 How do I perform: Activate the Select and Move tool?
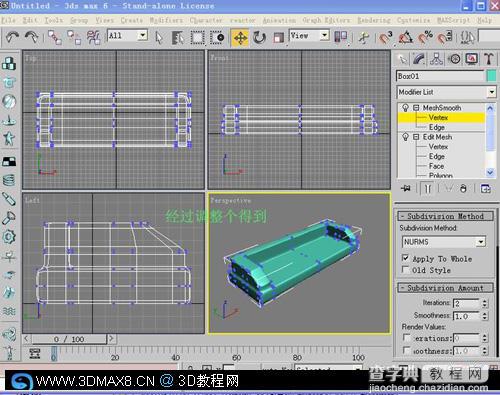240,38
